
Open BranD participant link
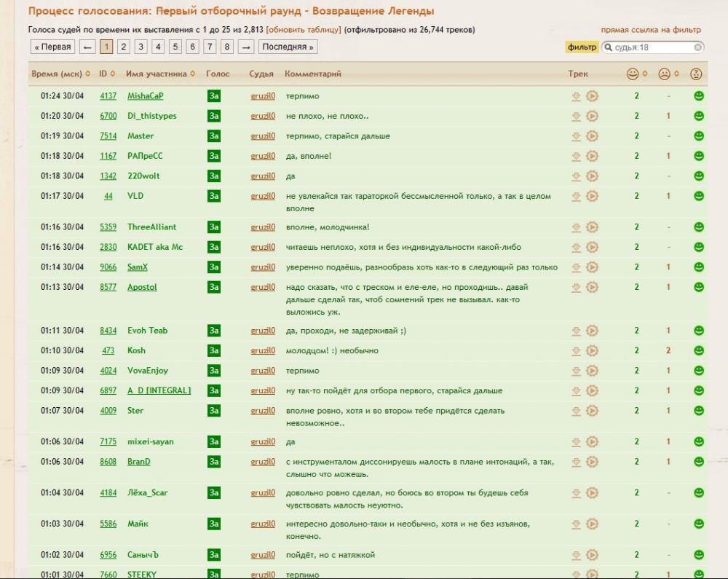click(x=139, y=462)
